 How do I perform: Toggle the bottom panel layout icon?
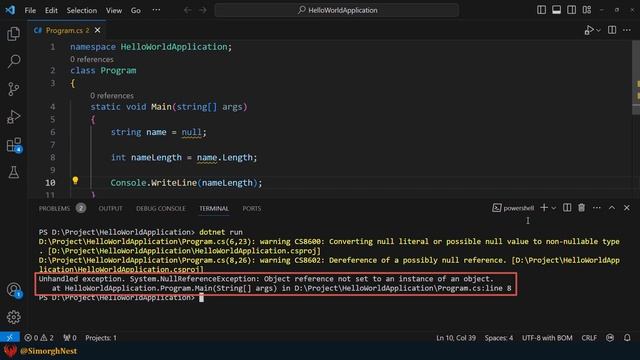coord(556,10)
